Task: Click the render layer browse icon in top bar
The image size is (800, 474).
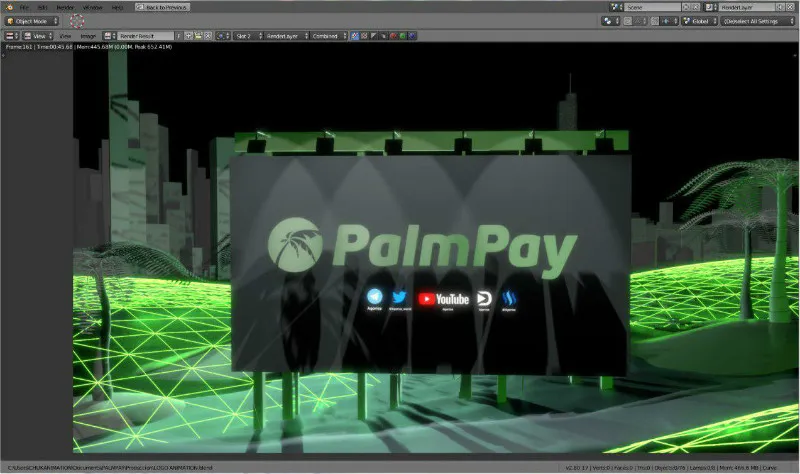Action: pyautogui.click(x=711, y=7)
